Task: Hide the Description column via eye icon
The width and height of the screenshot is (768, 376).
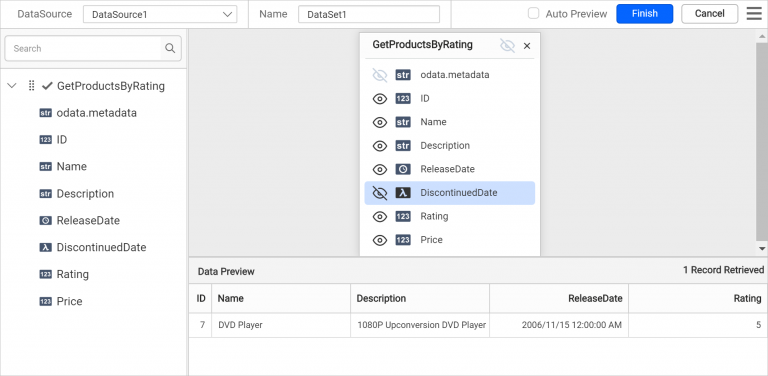Action: click(380, 145)
